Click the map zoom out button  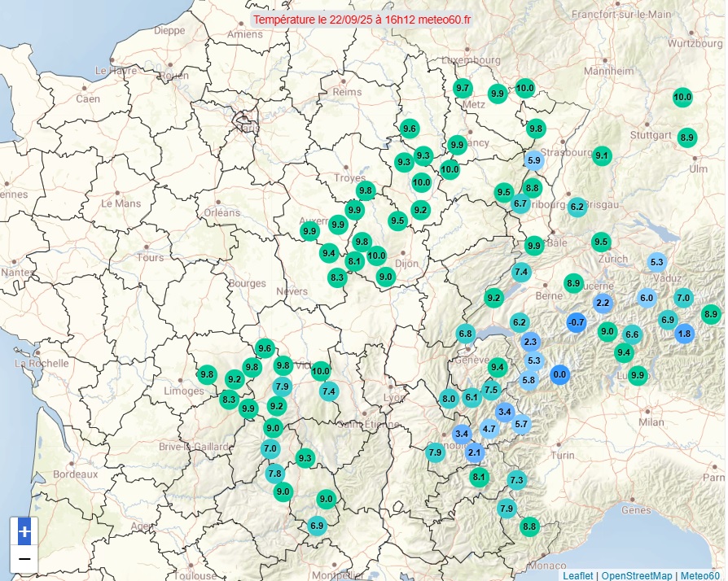24,558
